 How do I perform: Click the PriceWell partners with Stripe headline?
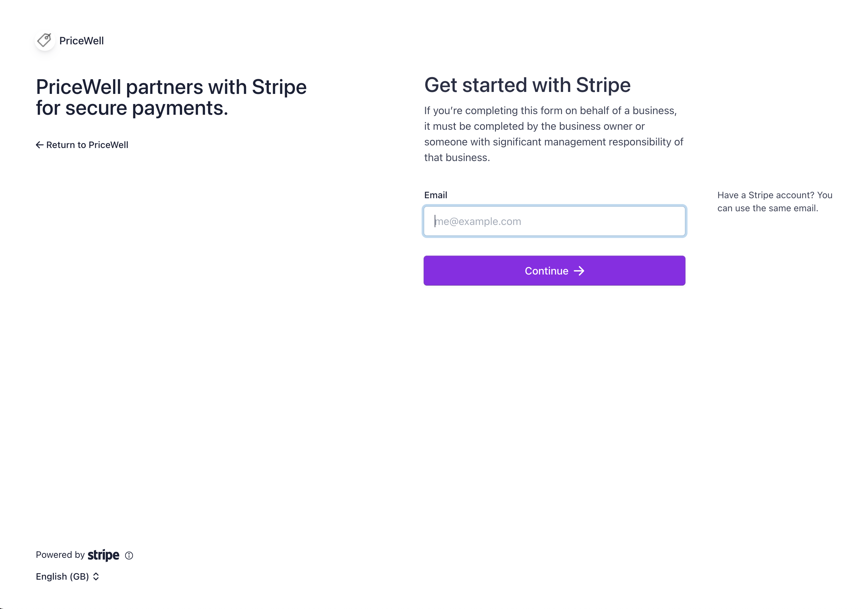click(x=171, y=97)
